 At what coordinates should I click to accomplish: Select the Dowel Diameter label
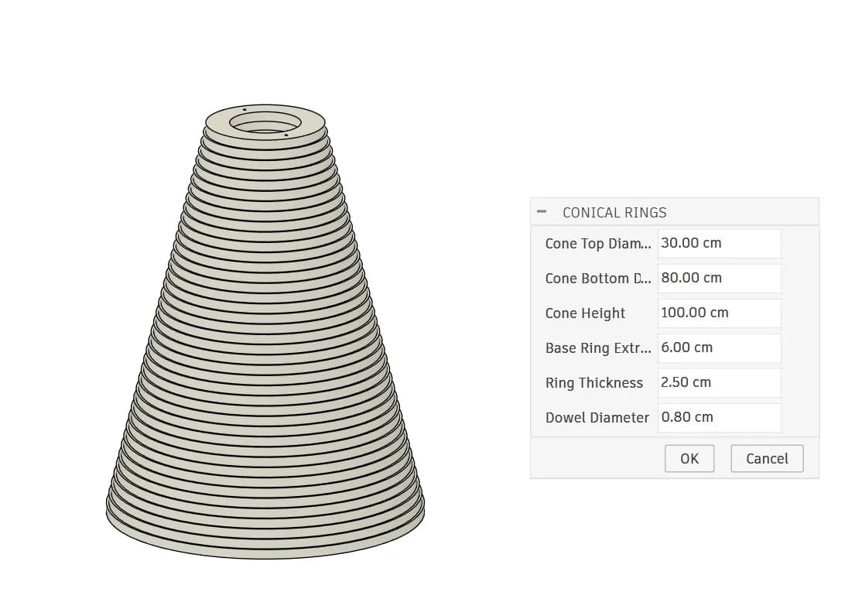click(x=597, y=418)
